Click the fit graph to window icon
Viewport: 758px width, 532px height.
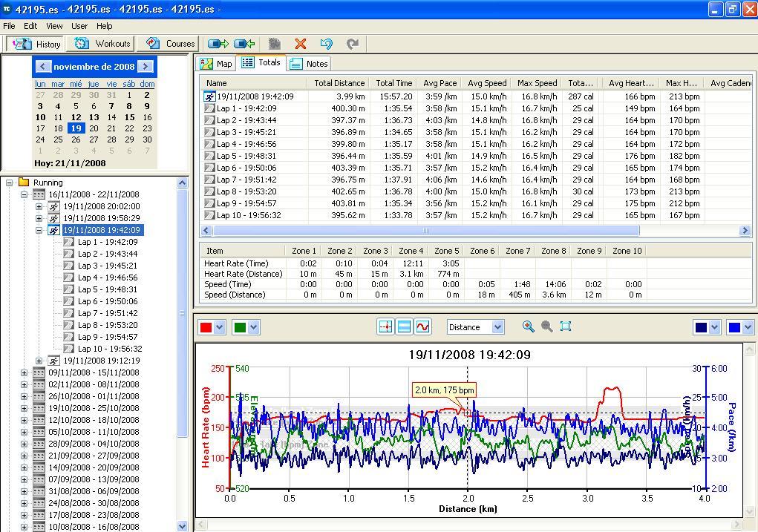566,326
